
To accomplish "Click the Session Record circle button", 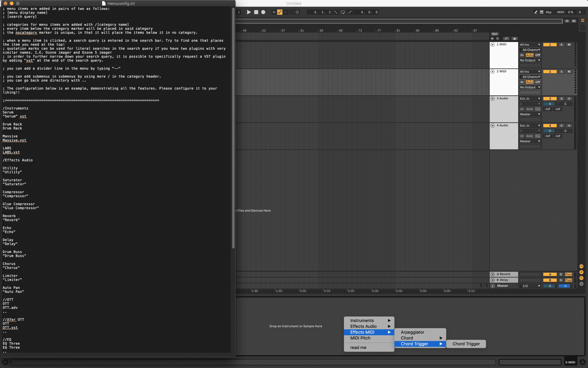I will point(297,12).
